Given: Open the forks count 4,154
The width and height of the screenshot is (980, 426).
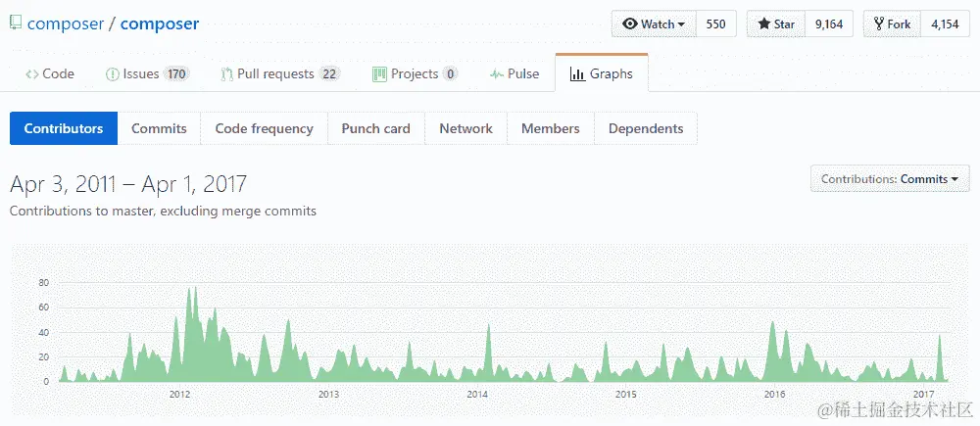Looking at the screenshot, I should click(945, 24).
